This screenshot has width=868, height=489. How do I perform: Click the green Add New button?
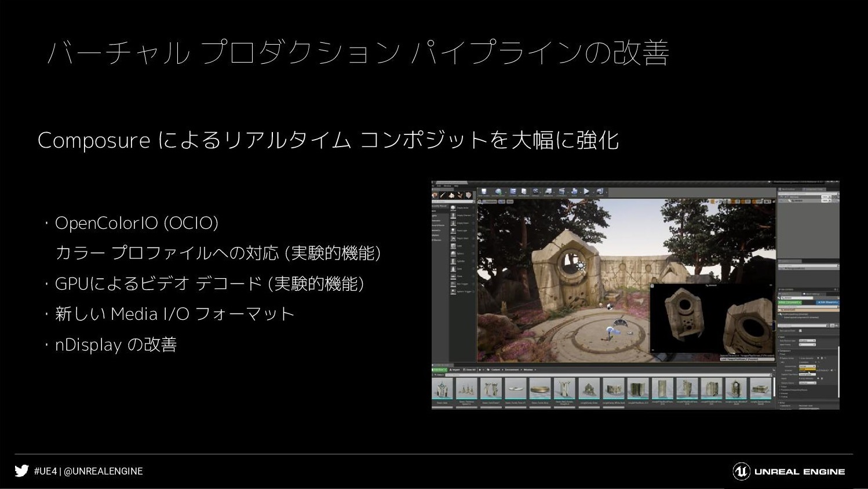point(439,370)
